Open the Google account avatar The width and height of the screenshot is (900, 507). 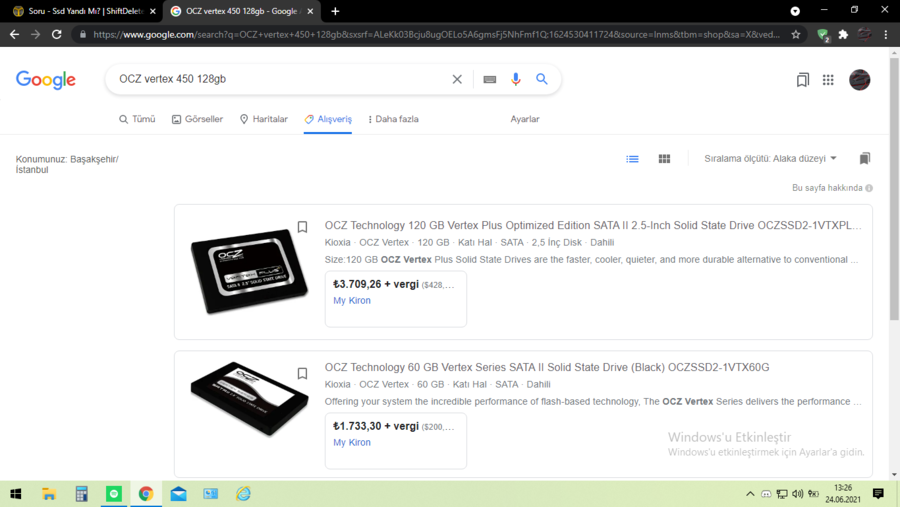[x=859, y=80]
